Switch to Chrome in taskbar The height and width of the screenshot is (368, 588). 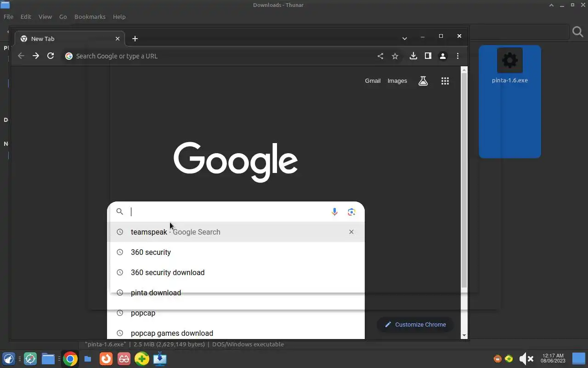tap(70, 359)
